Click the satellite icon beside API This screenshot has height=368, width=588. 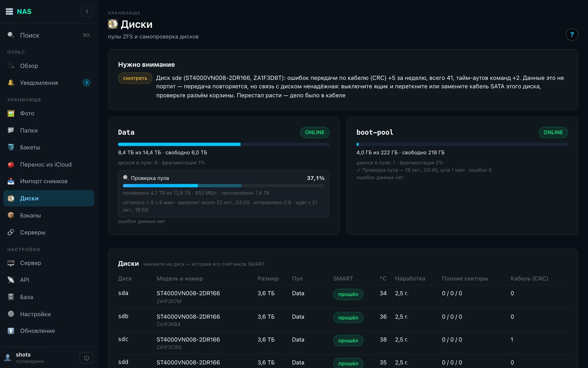(11, 280)
